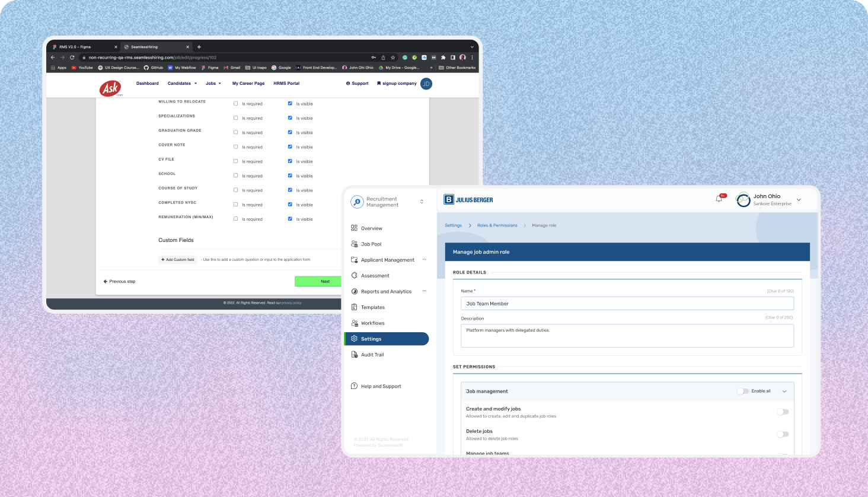
Task: Click the Julius Berger logo
Action: (x=468, y=200)
